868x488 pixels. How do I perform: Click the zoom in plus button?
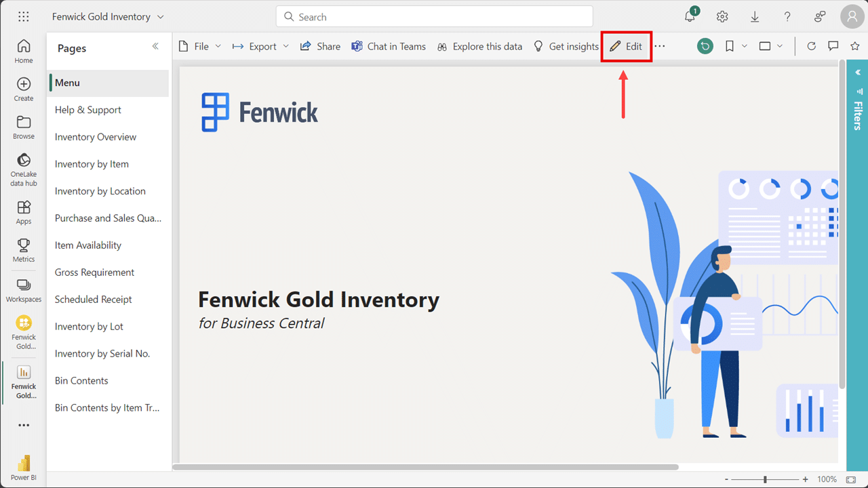pos(805,479)
